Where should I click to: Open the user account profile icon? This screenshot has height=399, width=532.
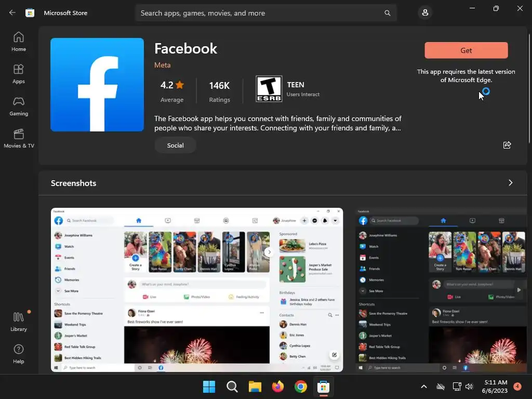425,13
